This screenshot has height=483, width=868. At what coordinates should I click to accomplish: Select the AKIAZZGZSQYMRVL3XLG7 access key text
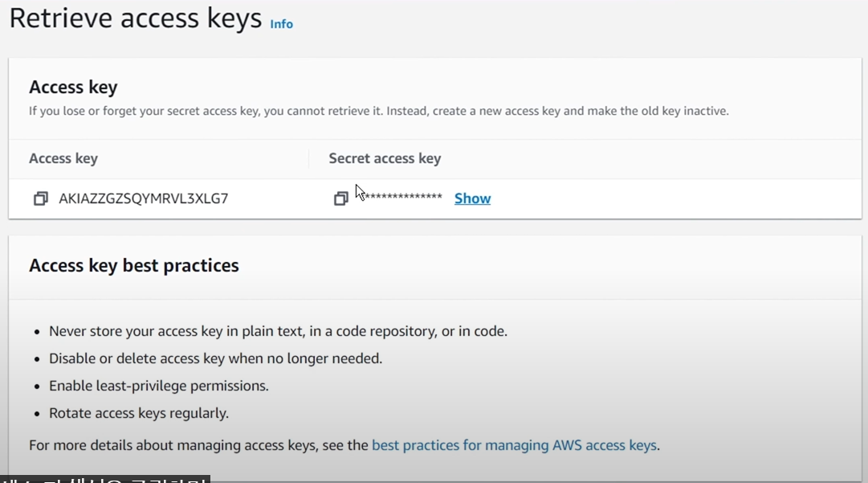tap(144, 199)
